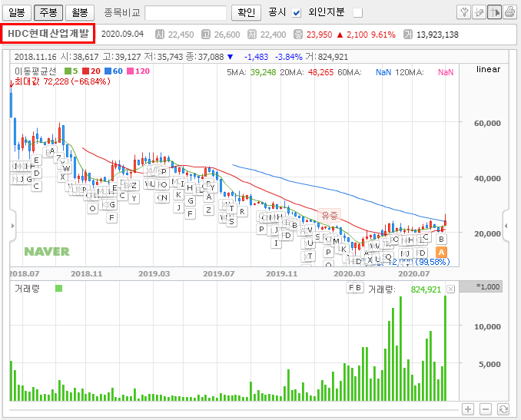
Task: Click the closing price 23,950
Action: tap(319, 35)
